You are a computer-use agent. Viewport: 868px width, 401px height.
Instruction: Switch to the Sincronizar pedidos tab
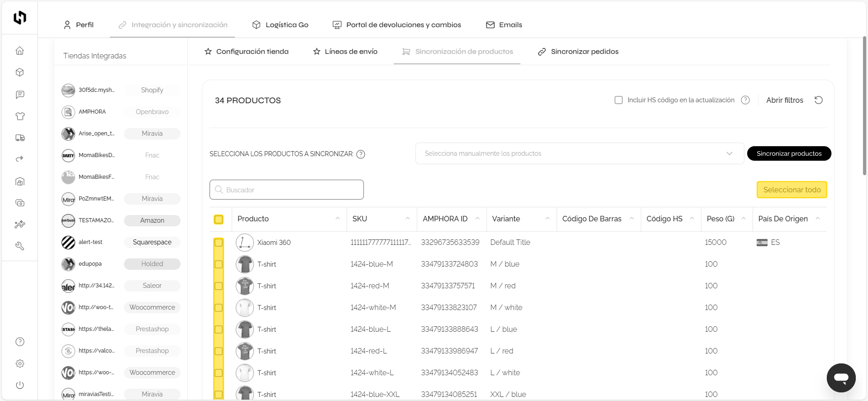click(578, 52)
